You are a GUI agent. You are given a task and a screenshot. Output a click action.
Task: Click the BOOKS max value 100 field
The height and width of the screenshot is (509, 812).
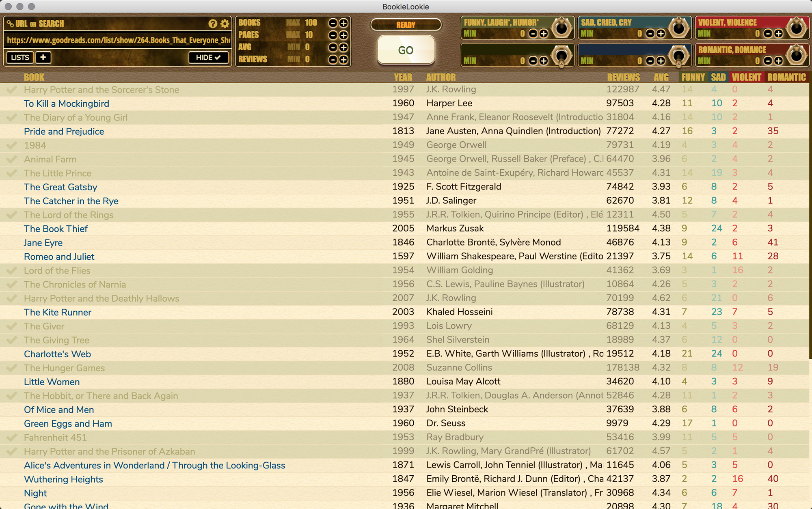pyautogui.click(x=311, y=23)
